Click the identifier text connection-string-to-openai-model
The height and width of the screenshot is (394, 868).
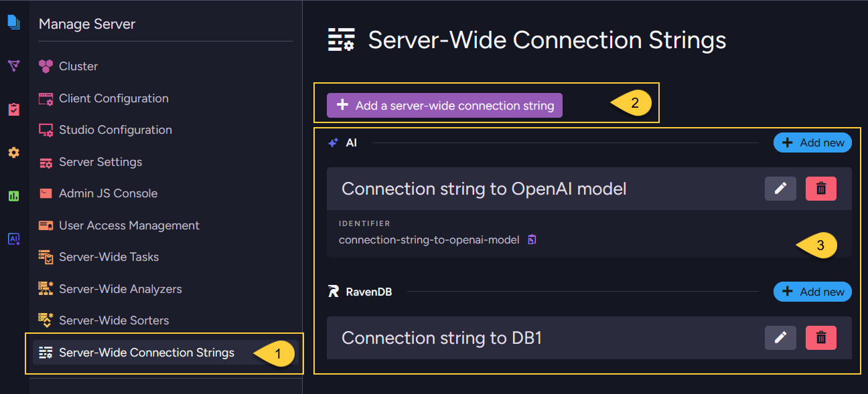(x=429, y=239)
